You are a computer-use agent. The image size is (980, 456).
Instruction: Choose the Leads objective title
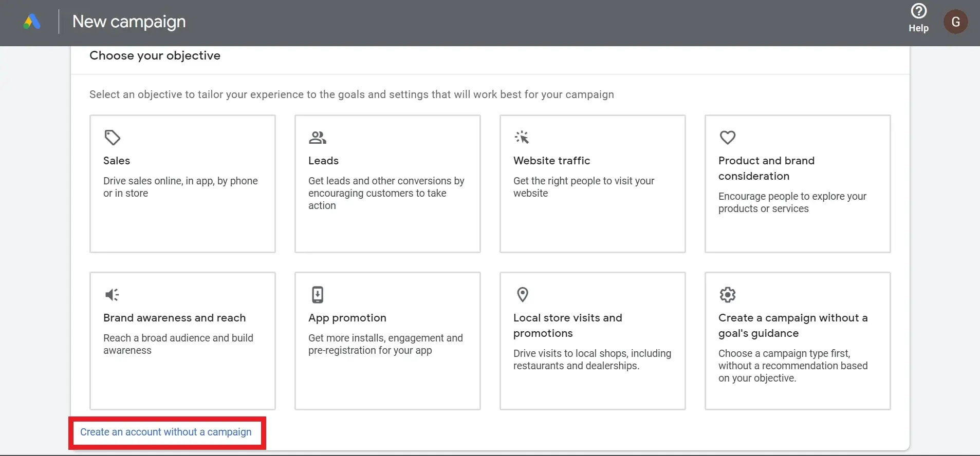(x=323, y=161)
